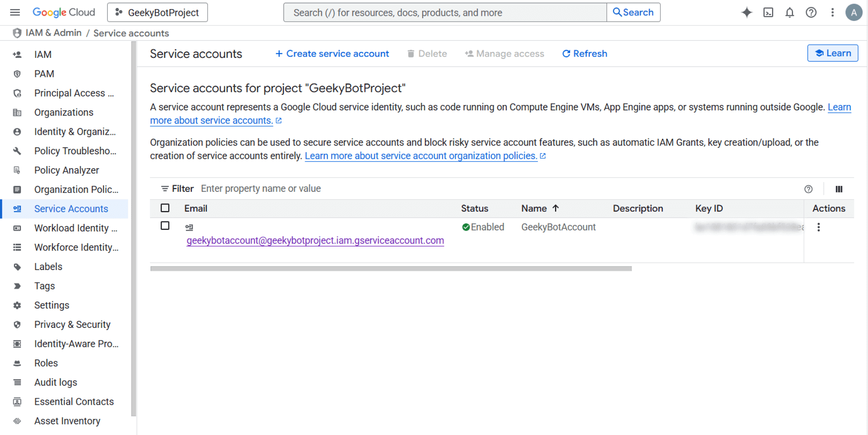
Task: Click the Asset Inventory icon
Action: (x=17, y=421)
